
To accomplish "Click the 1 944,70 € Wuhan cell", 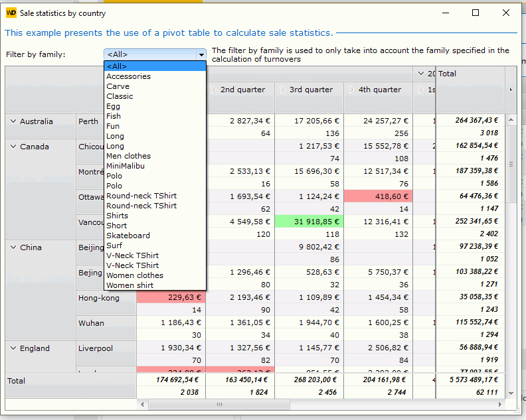I will [x=309, y=322].
